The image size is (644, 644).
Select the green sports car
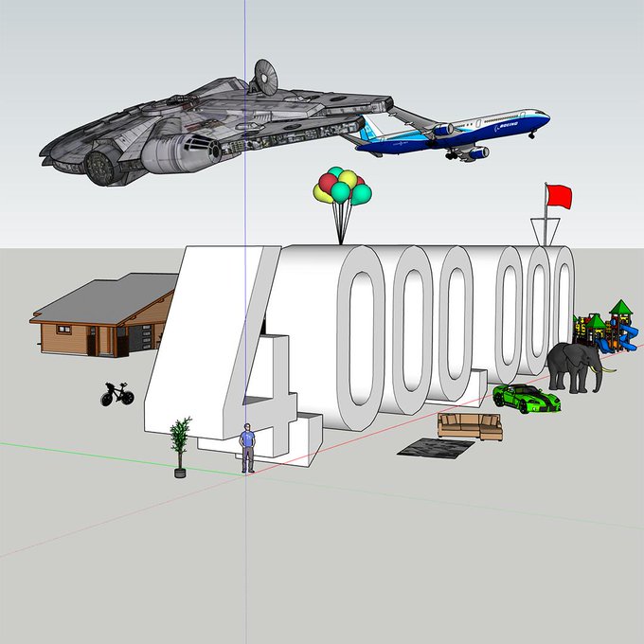[527, 398]
